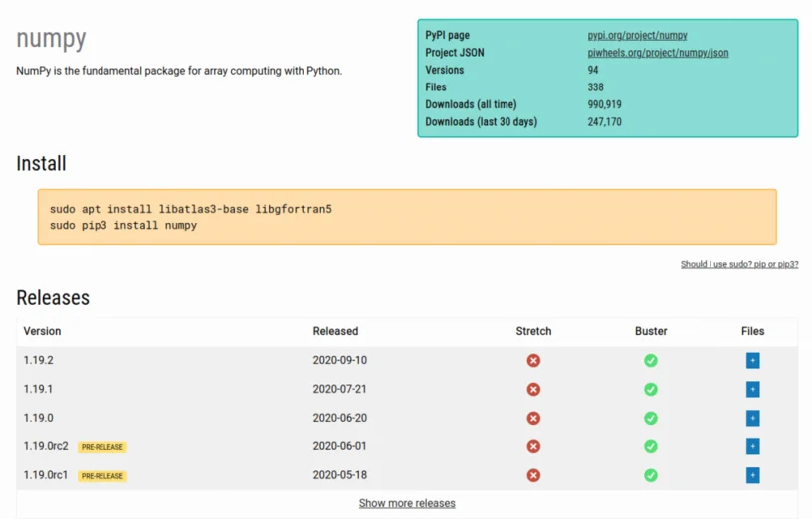Click the Buster success icon for 1.19.0rc2

tap(651, 446)
